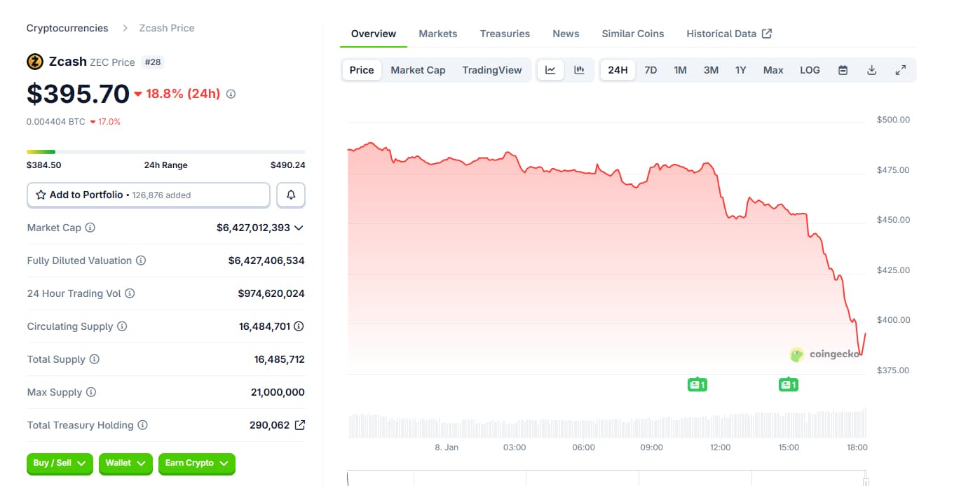Select the 7D time range
Image resolution: width=980 pixels, height=486 pixels.
pos(651,70)
